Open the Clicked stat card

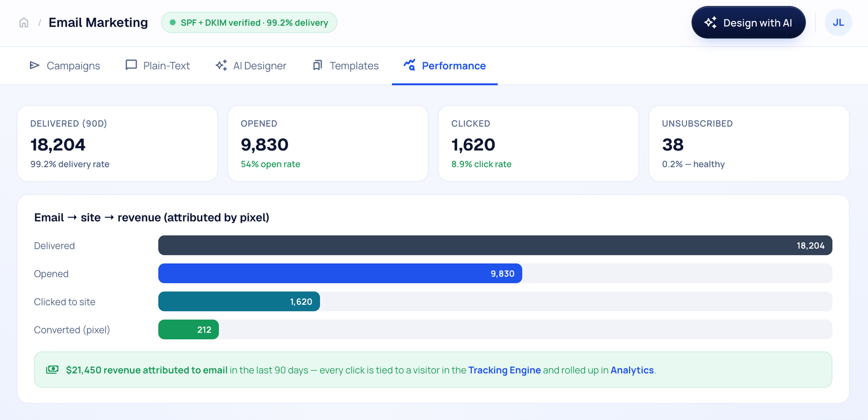pyautogui.click(x=538, y=143)
